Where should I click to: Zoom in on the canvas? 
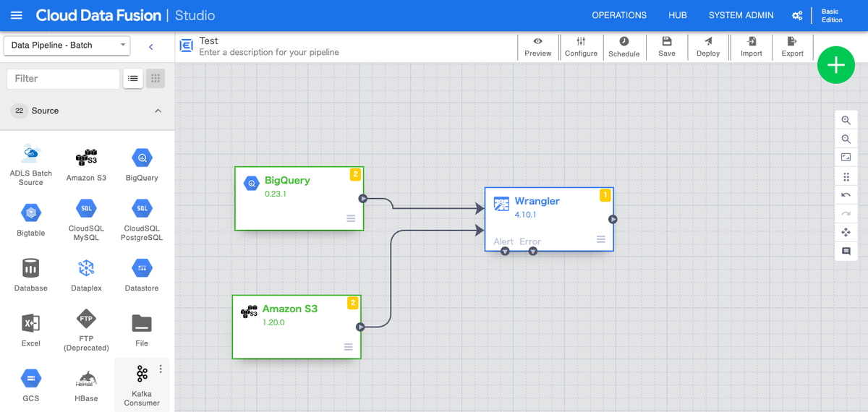(x=846, y=120)
